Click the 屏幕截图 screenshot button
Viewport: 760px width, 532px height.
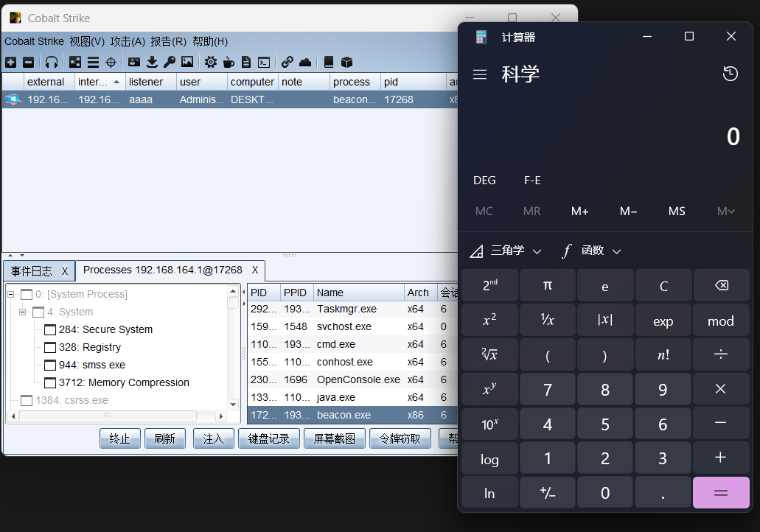coord(335,438)
